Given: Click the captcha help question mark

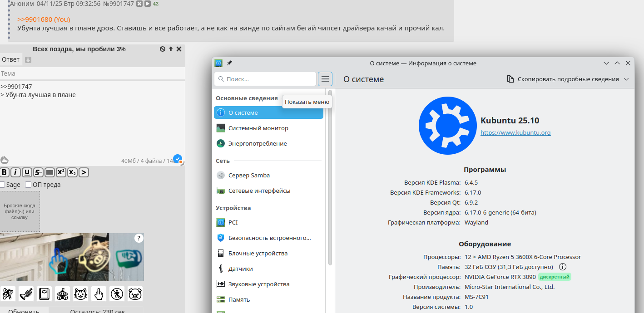Looking at the screenshot, I should coord(139,238).
